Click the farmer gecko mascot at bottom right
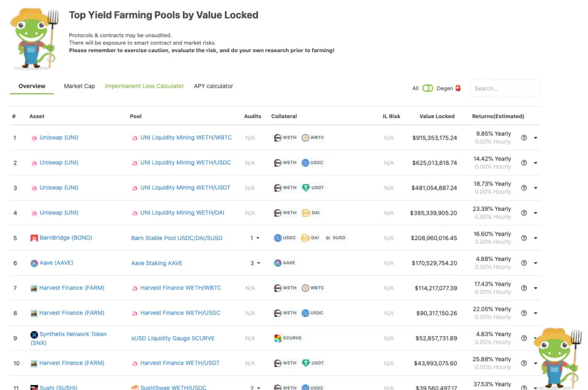This screenshot has height=390, width=588. coord(558,358)
